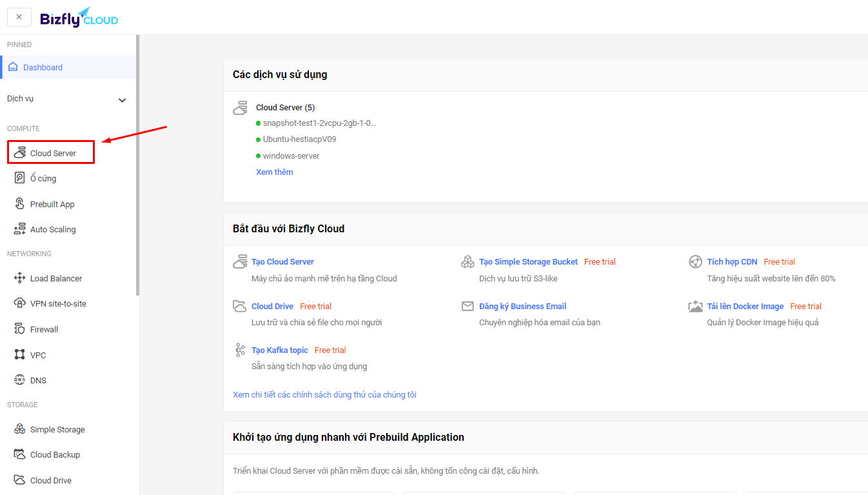Click the Load Balancer icon

[19, 278]
